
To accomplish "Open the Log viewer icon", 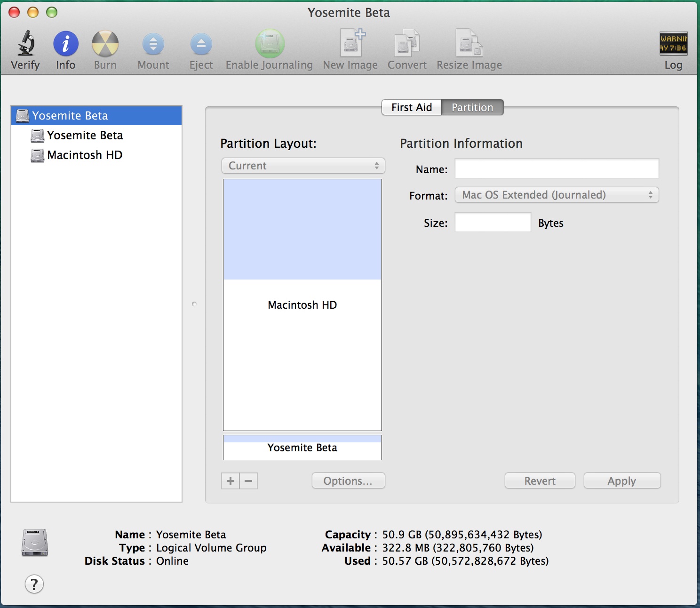I will pyautogui.click(x=673, y=43).
